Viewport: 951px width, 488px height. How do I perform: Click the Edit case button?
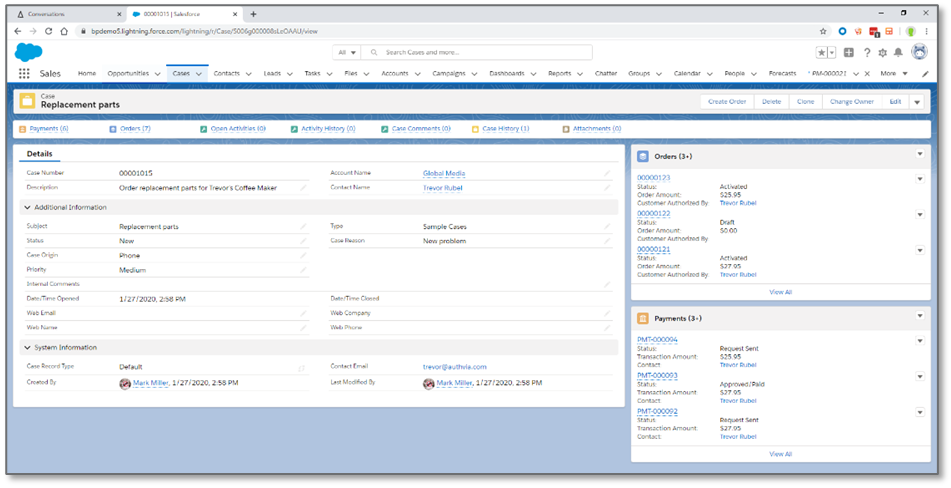coord(895,102)
